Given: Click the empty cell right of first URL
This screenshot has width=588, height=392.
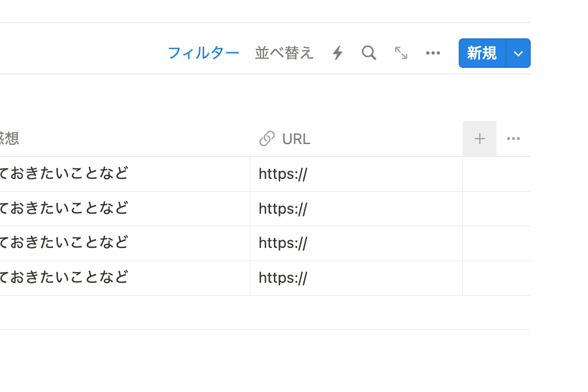Looking at the screenshot, I should click(x=496, y=174).
